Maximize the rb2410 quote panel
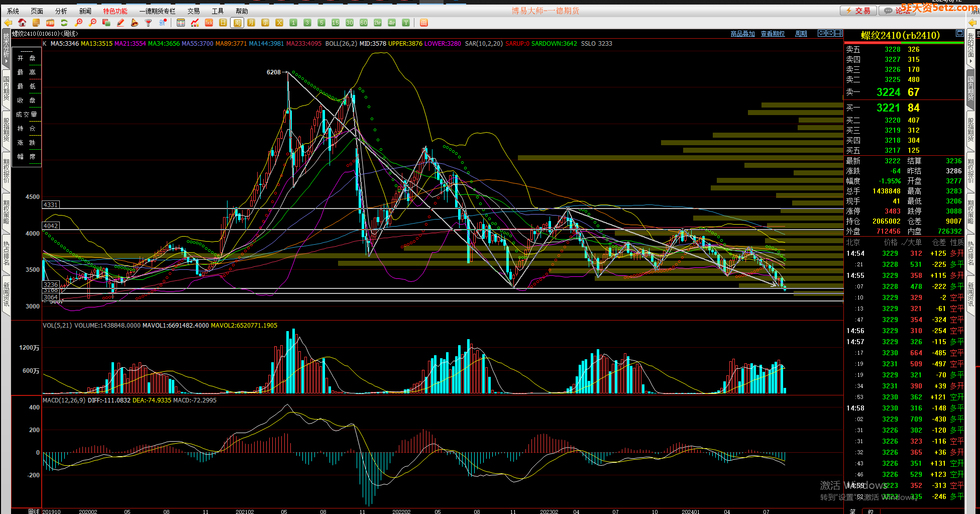This screenshot has width=980, height=514. 959,34
